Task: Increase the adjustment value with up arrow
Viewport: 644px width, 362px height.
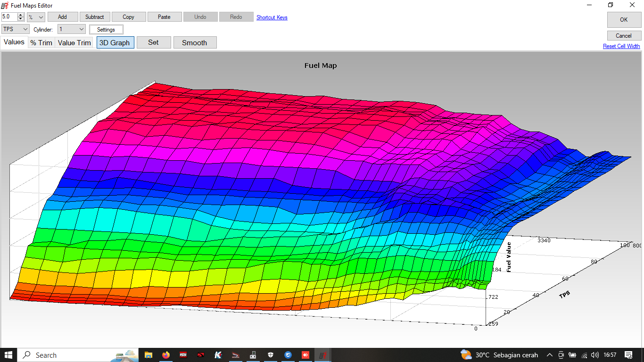Action: (21, 15)
